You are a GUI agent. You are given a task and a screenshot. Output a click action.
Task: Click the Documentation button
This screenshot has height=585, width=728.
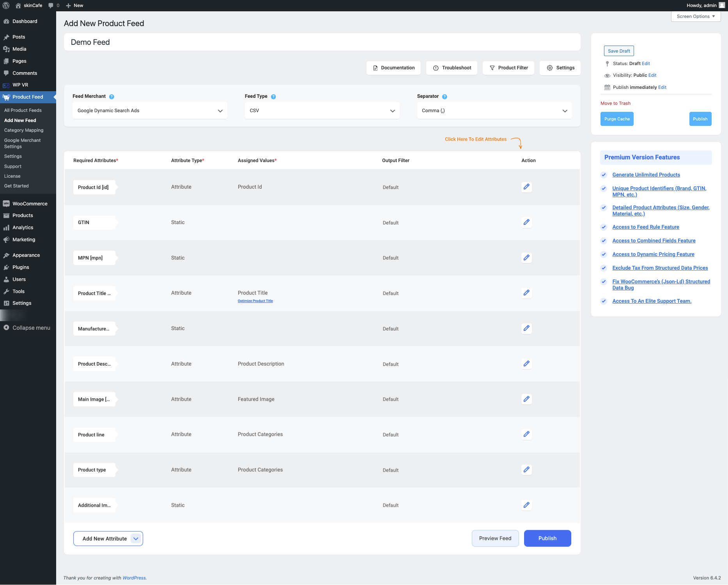point(393,68)
